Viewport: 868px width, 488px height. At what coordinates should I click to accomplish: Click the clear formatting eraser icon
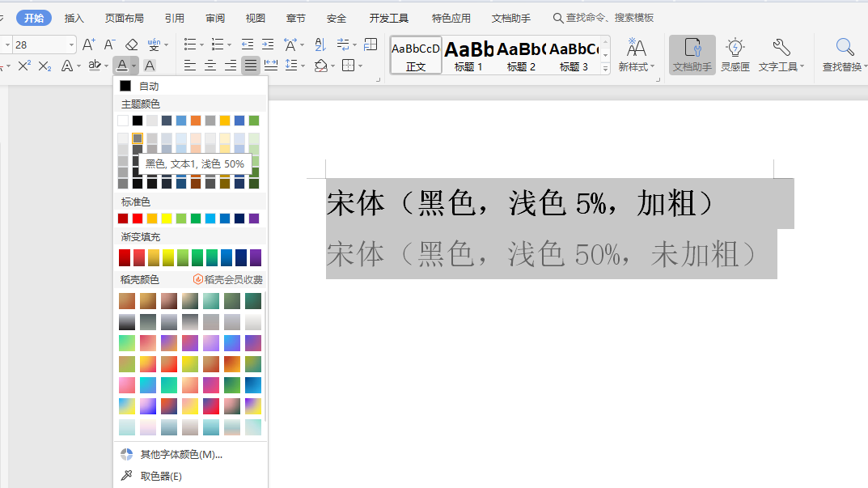[132, 45]
